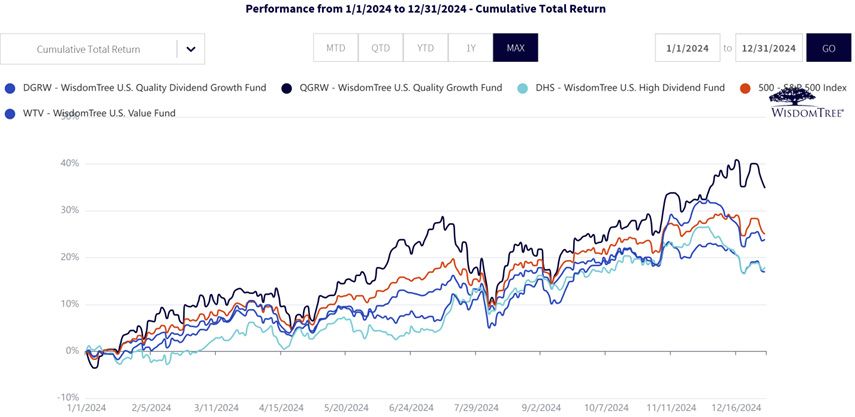Select the QTD period tab

point(381,48)
